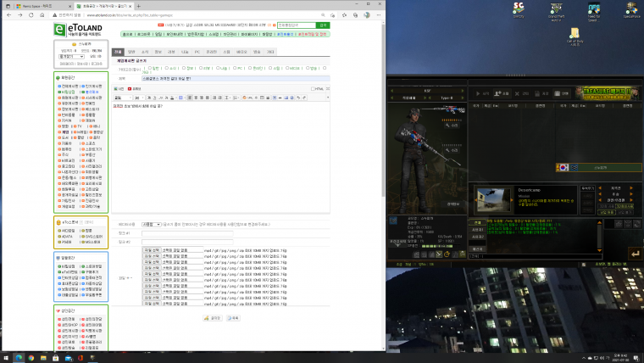
Task: Click game invite player button
Action: pyautogui.click(x=502, y=94)
